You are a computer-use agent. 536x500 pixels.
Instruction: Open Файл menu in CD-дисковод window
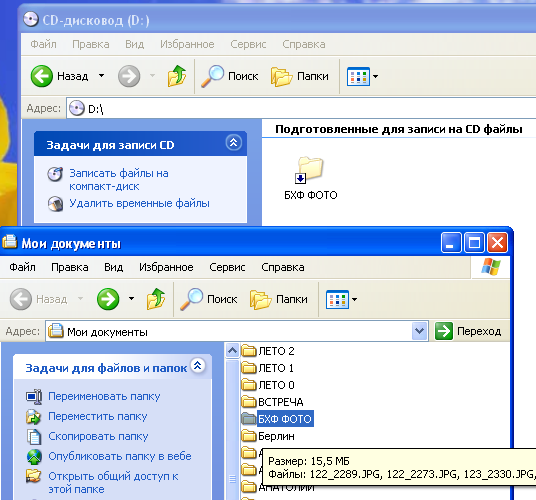coord(43,44)
